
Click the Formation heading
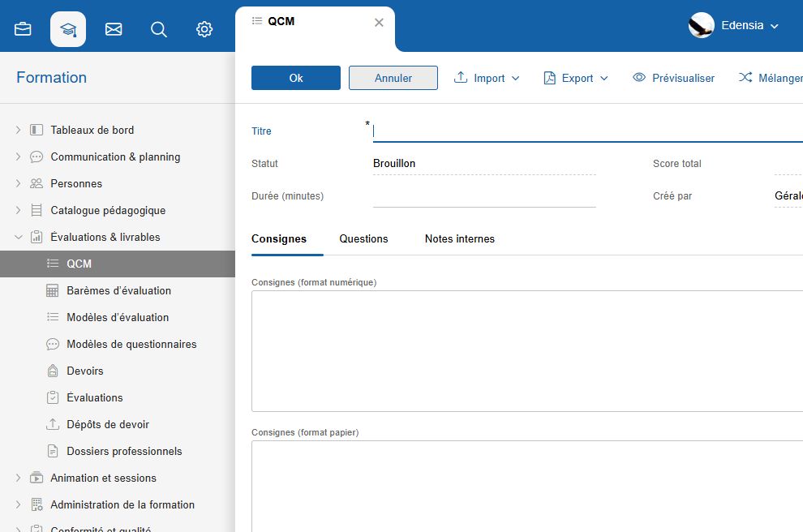click(x=51, y=77)
